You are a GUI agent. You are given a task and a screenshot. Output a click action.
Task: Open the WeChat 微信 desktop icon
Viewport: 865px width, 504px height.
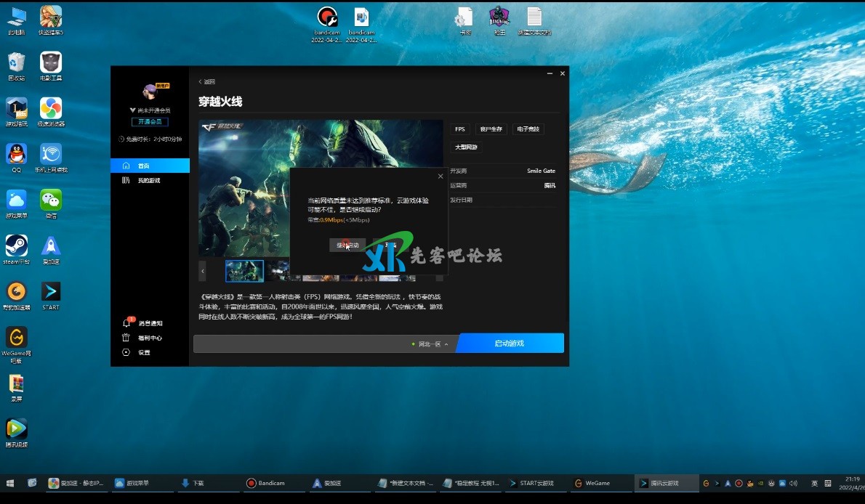point(51,200)
